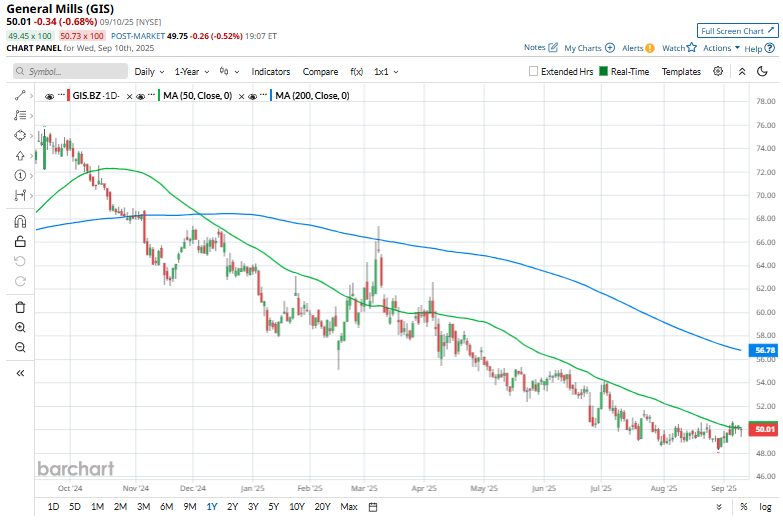Open the Fibonacci/list tools icon

click(x=20, y=115)
